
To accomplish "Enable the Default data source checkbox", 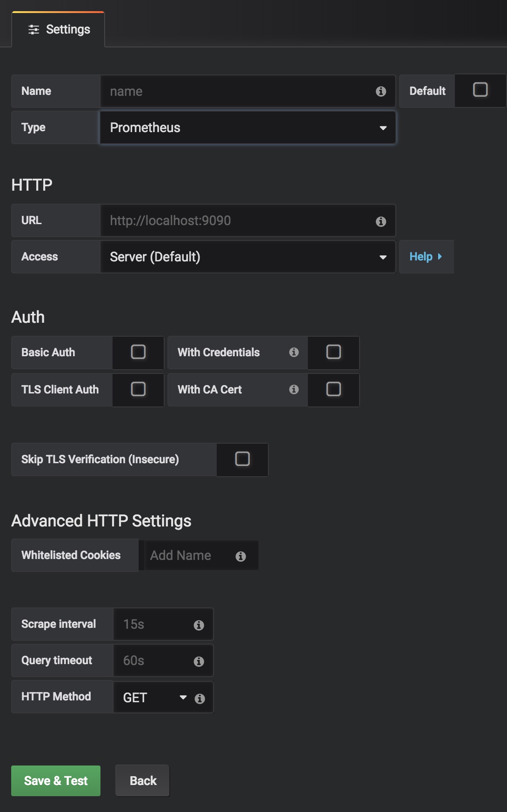I will coord(480,90).
